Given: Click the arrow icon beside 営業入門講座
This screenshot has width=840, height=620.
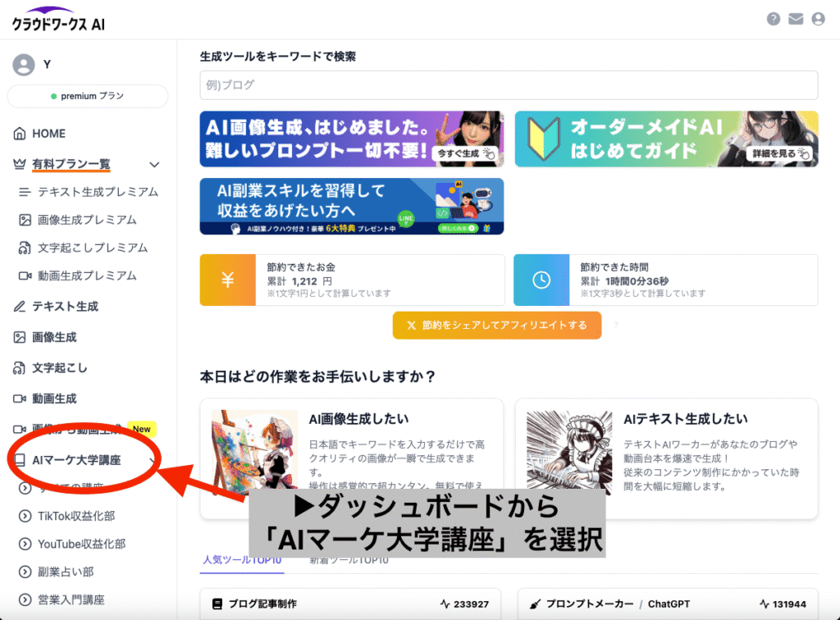Looking at the screenshot, I should point(25,599).
